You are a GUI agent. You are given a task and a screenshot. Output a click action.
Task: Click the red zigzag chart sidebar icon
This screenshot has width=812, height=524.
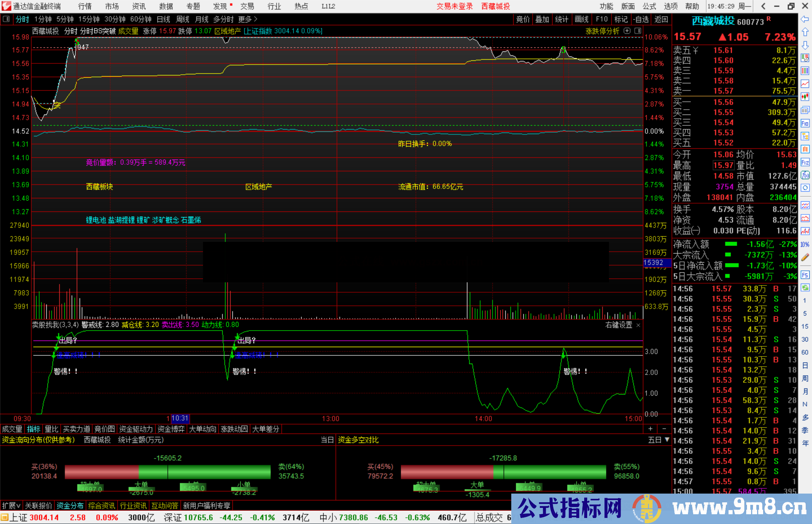tap(805, 231)
